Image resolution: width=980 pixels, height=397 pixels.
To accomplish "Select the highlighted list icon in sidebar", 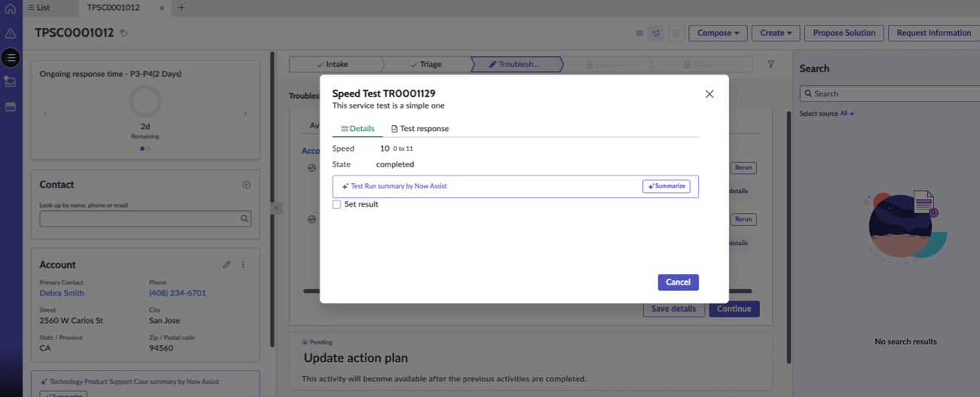I will pyautogui.click(x=11, y=57).
